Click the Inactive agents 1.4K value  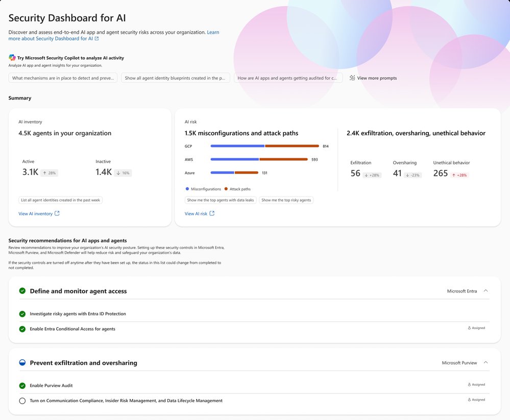104,172
